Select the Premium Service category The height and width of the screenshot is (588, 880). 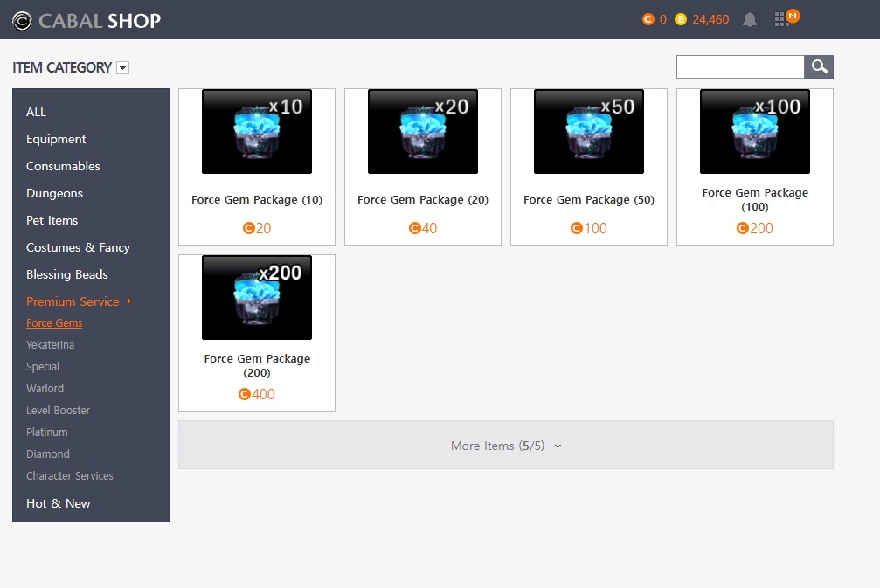pyautogui.click(x=73, y=301)
